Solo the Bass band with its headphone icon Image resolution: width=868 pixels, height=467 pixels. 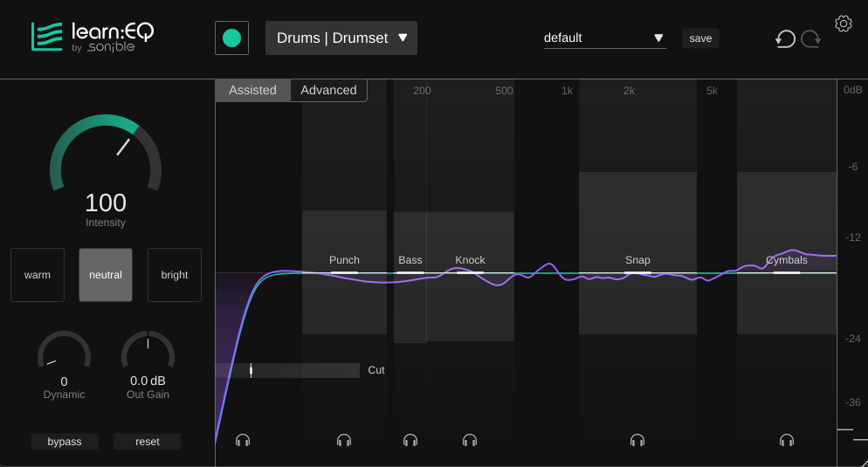pos(410,441)
